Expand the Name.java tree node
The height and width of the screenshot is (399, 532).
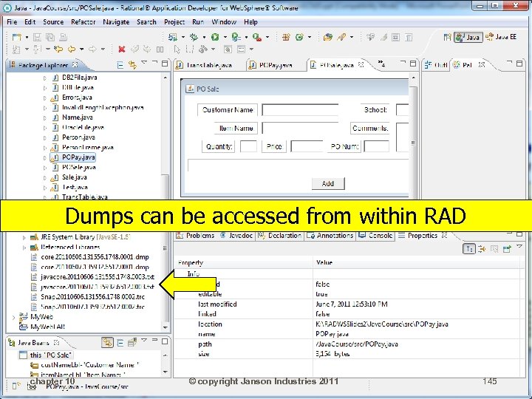click(x=45, y=118)
